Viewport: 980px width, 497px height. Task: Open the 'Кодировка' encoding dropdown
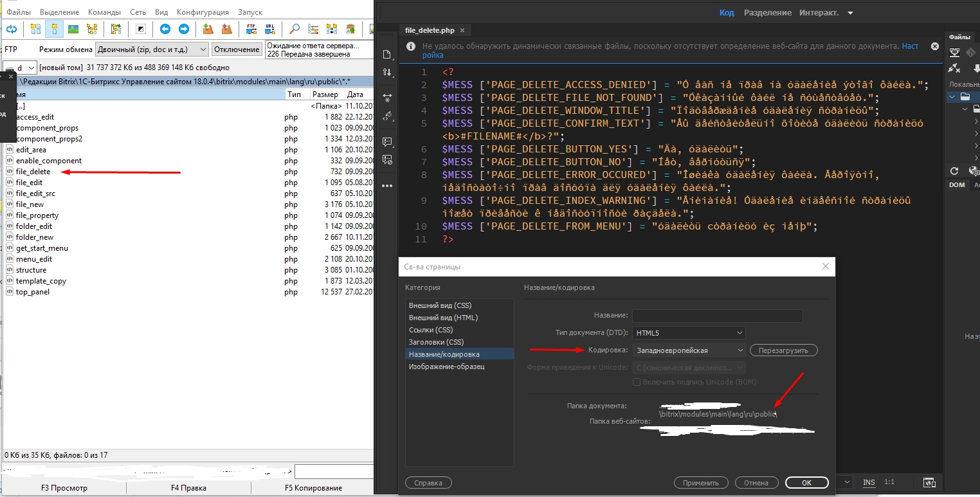point(689,350)
